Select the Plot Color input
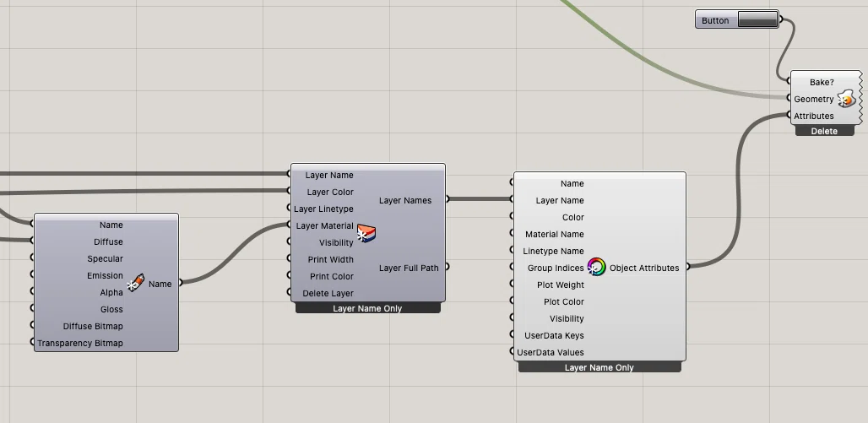Viewport: 868px width, 423px height. point(563,301)
